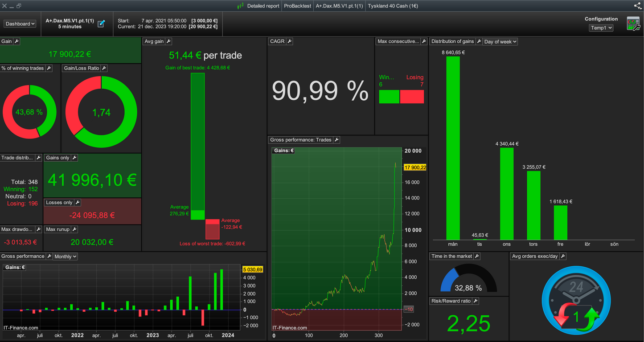Image resolution: width=644 pixels, height=342 pixels.
Task: Open the dashboard configuration editor icon
Action: click(633, 24)
